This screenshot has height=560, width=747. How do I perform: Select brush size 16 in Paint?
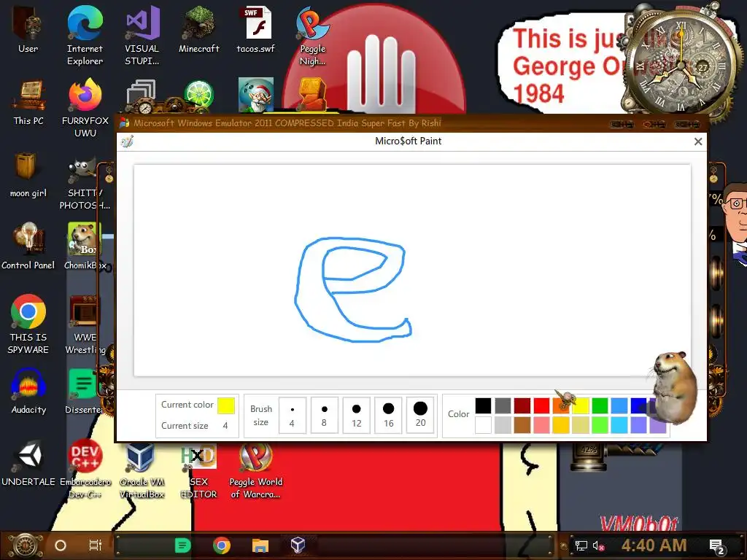click(388, 415)
